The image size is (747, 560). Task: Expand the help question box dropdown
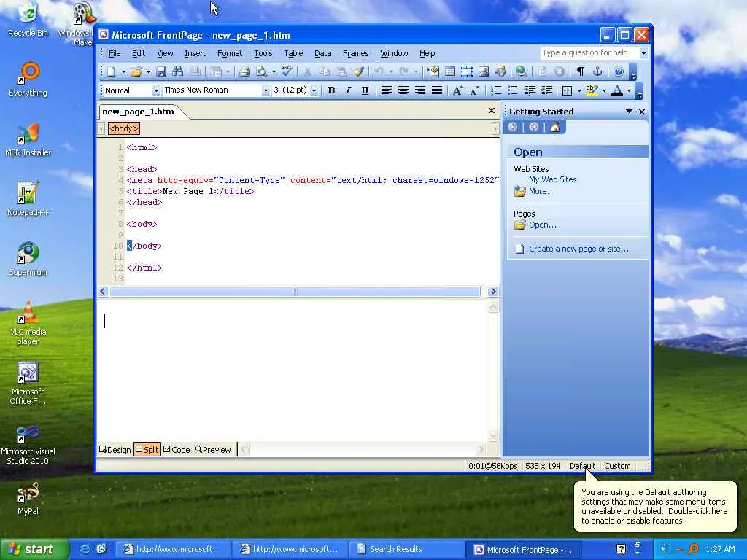(643, 53)
